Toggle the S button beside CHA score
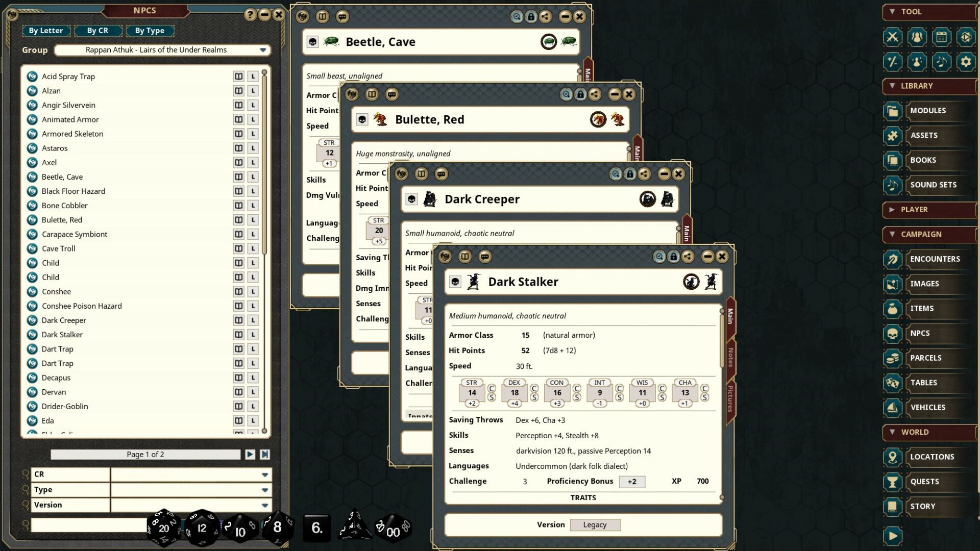Viewport: 980px width, 551px height. tap(705, 397)
